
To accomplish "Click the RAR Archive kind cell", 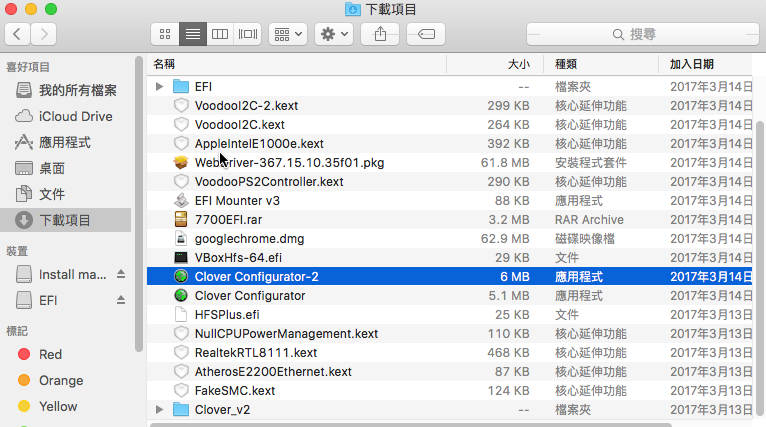I will point(589,220).
